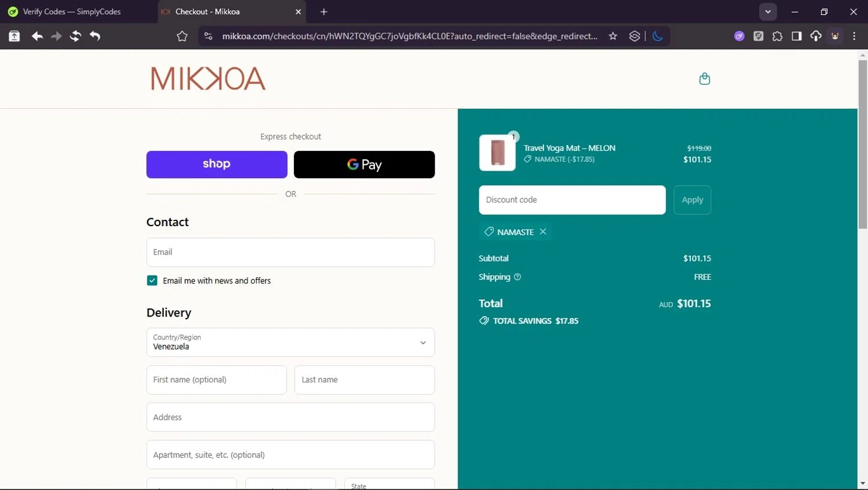
Task: Focus the Discount code field
Action: click(572, 200)
